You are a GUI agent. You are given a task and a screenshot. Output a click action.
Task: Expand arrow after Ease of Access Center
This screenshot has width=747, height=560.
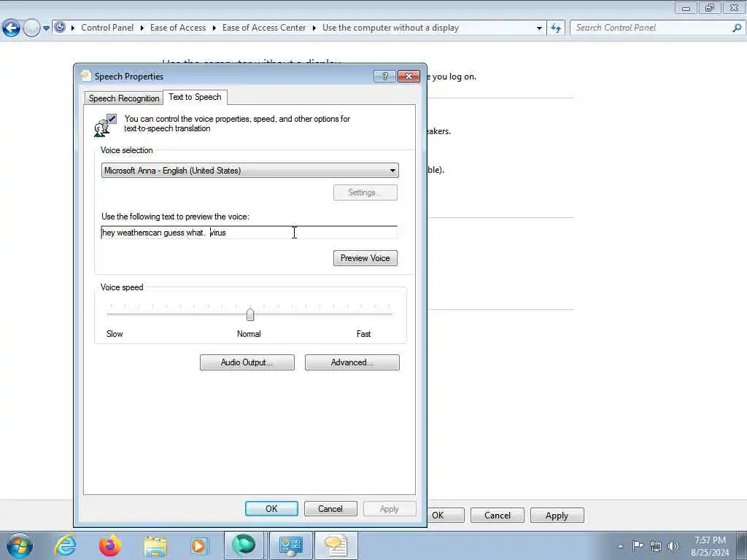(314, 28)
